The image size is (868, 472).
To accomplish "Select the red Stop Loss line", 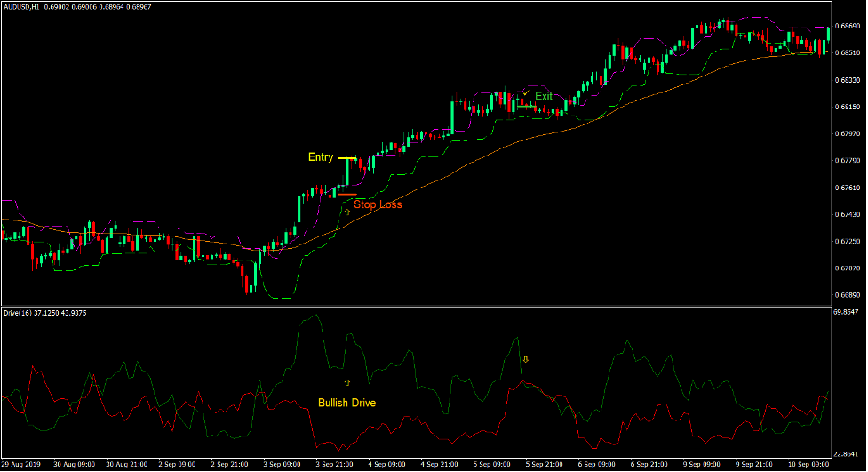I will pos(346,194).
